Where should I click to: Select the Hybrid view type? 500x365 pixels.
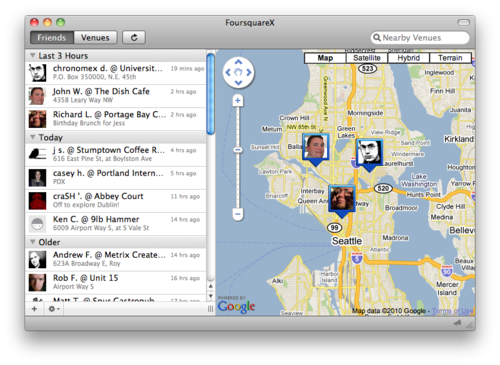click(x=408, y=58)
